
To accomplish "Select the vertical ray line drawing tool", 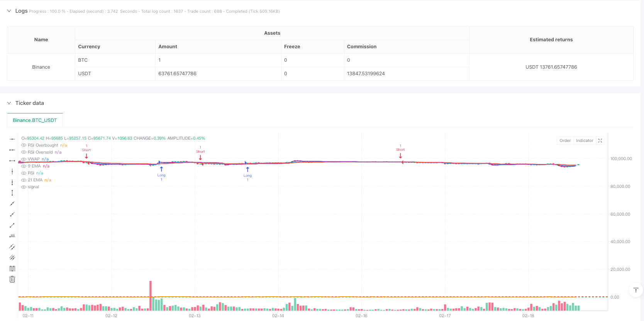I will (x=12, y=182).
